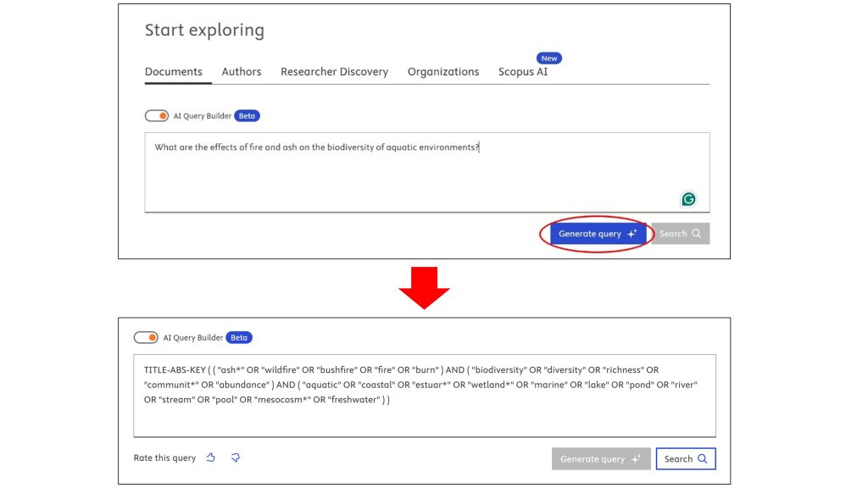Click the outlined Search button in the lower panel

coord(685,459)
